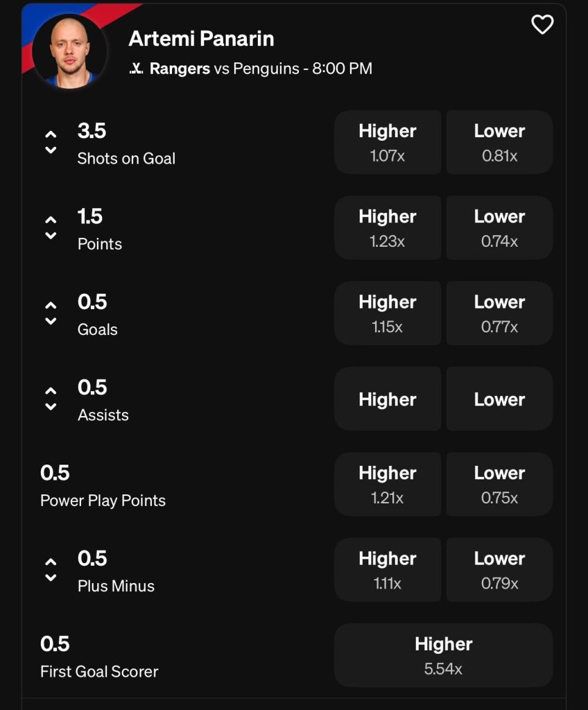The image size is (588, 710).
Task: Lower the Shots on Goal line
Action: [51, 150]
